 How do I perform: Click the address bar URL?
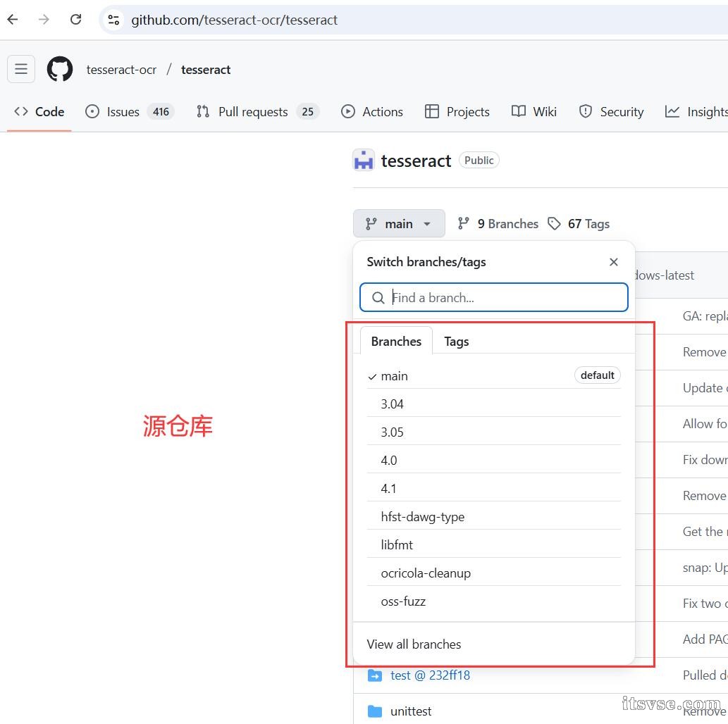coord(234,20)
